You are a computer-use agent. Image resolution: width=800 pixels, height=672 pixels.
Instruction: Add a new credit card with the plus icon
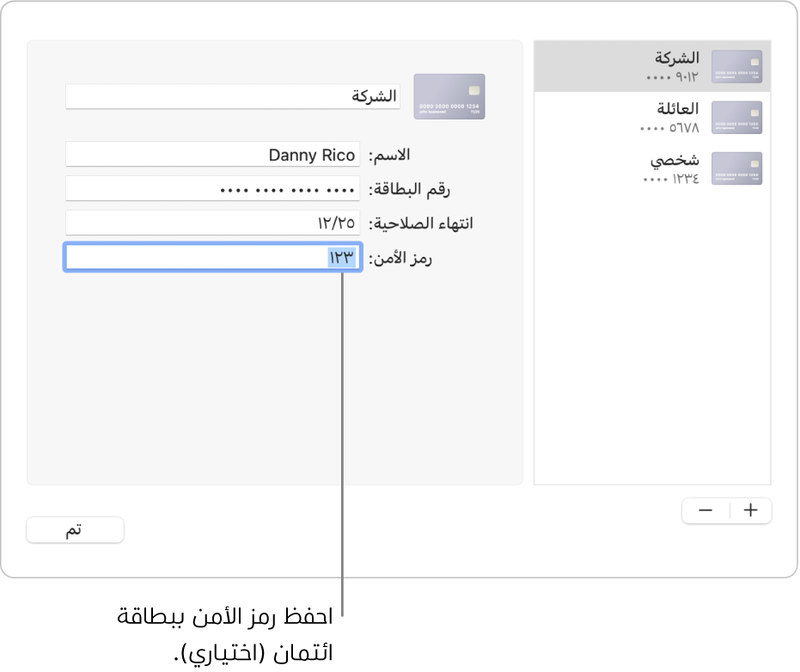click(750, 510)
